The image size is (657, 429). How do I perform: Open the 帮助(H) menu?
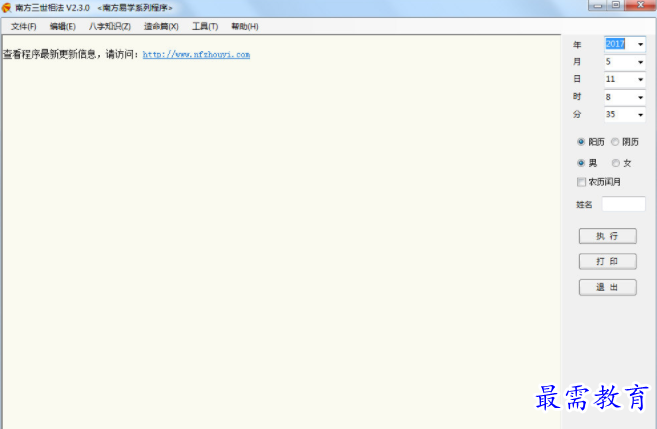245,26
